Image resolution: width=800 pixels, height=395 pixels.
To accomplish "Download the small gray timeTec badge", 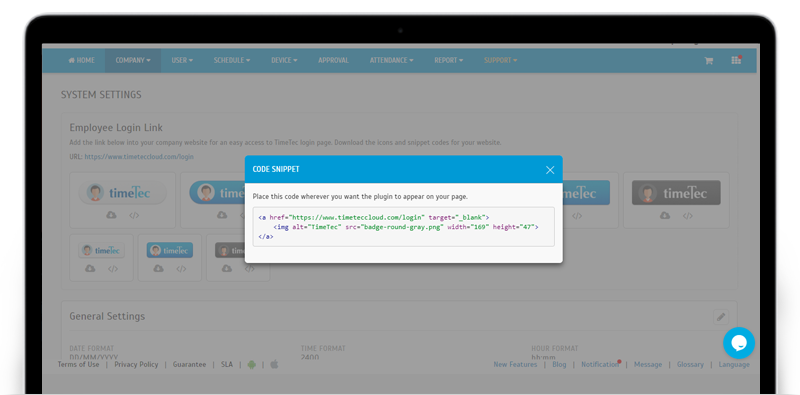I will pyautogui.click(x=227, y=268).
